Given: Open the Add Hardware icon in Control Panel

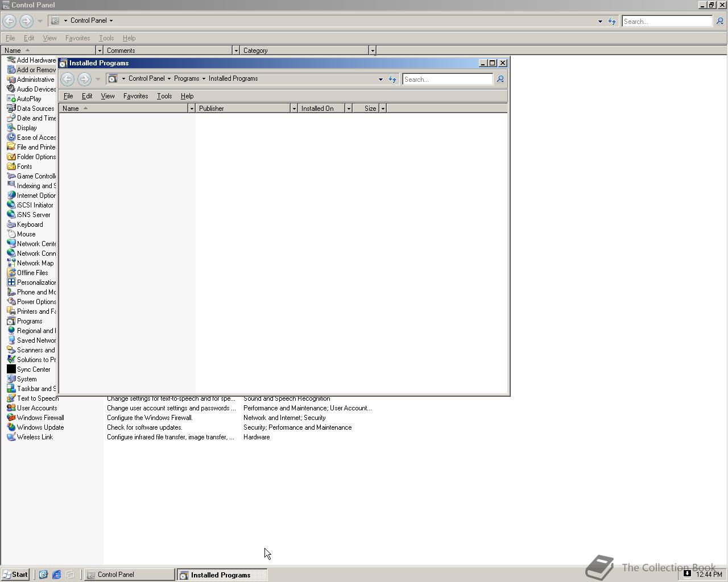Looking at the screenshot, I should click(x=11, y=60).
